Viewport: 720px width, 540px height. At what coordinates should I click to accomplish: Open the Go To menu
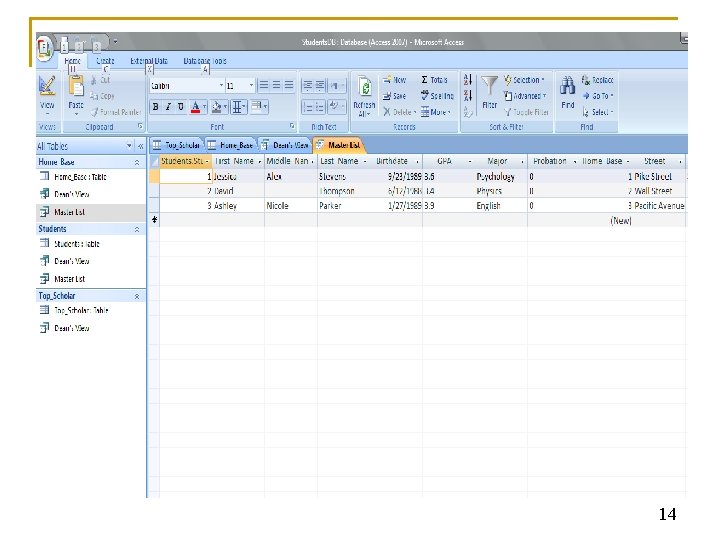pyautogui.click(x=598, y=96)
